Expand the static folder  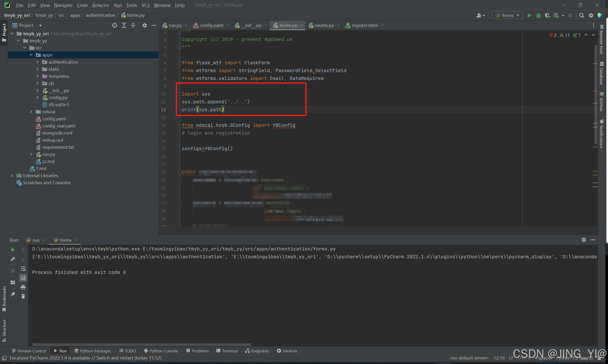point(38,69)
